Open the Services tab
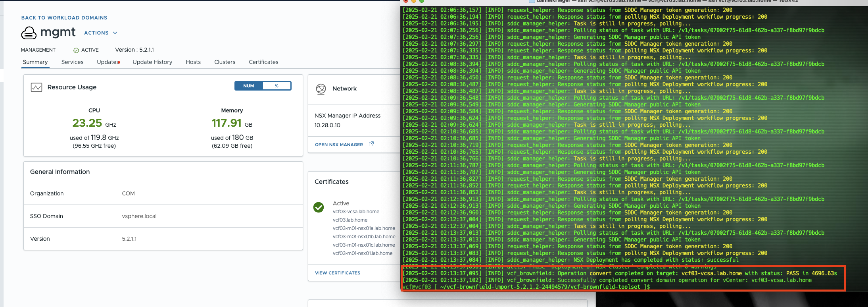The image size is (868, 307). click(x=72, y=62)
